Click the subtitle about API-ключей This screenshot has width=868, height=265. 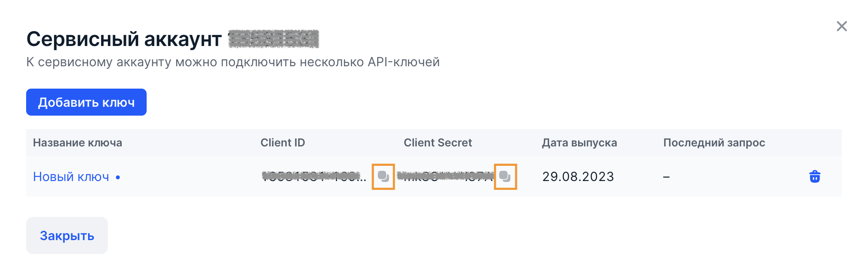click(x=233, y=62)
